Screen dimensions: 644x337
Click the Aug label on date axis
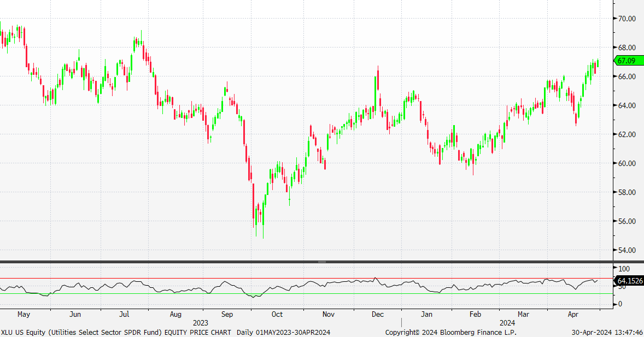tap(175, 315)
